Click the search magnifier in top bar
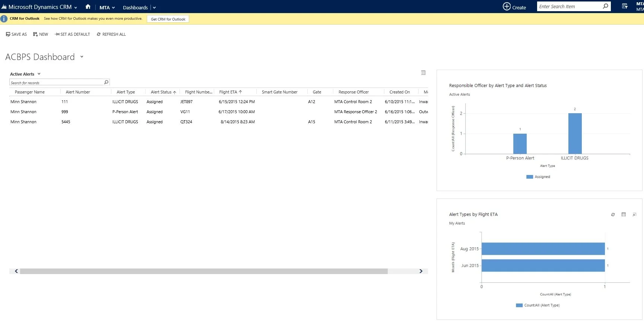644x321 pixels. coord(605,6)
